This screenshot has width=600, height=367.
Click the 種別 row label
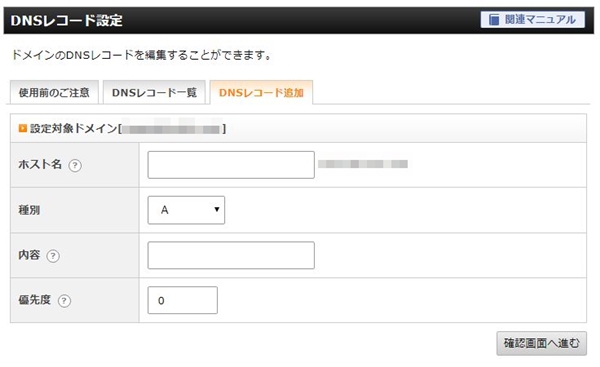coord(29,210)
